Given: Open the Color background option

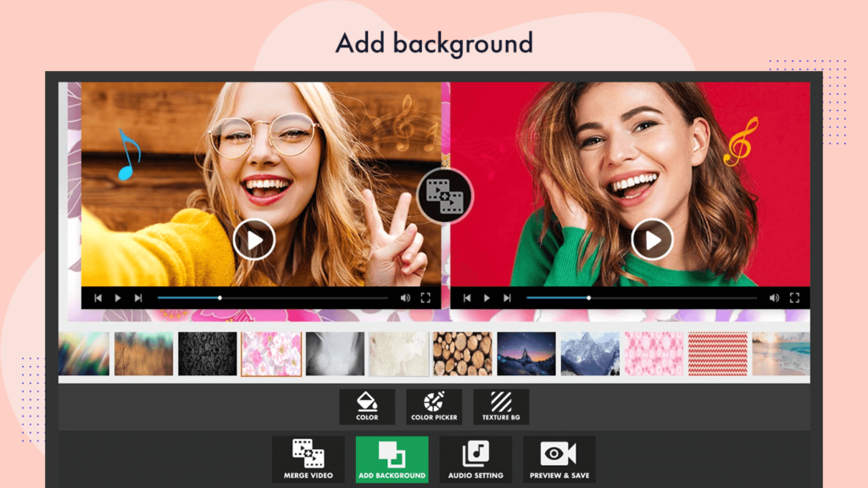Looking at the screenshot, I should tap(367, 407).
